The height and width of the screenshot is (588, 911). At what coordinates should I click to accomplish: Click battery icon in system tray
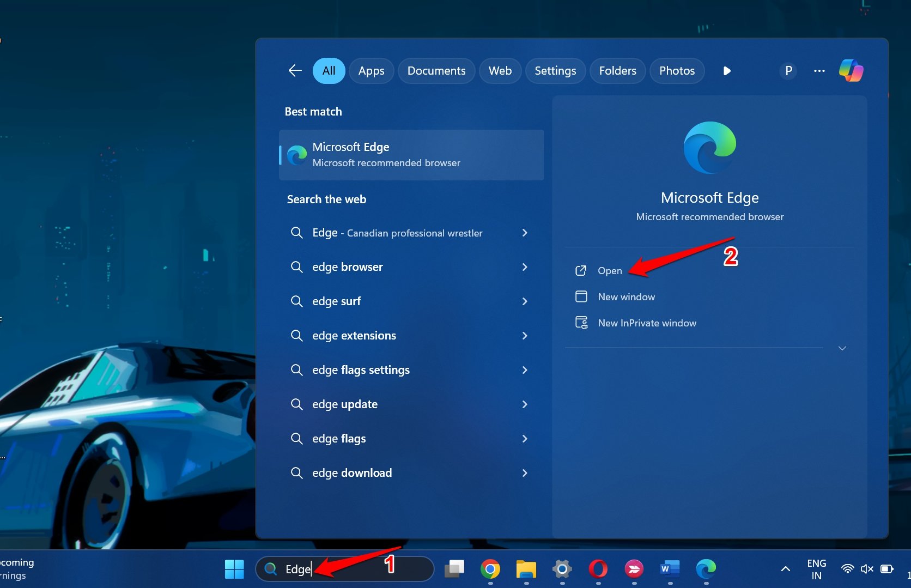pos(887,569)
